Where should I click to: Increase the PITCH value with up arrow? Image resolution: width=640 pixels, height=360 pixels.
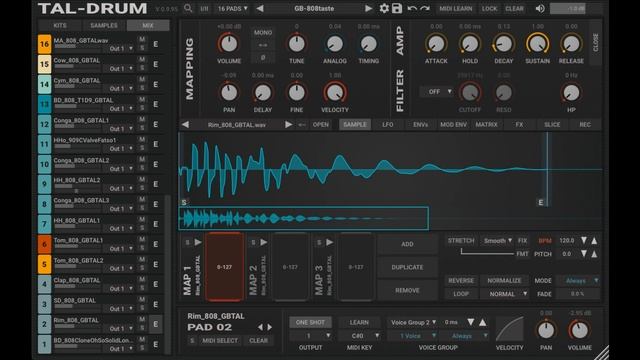594,254
